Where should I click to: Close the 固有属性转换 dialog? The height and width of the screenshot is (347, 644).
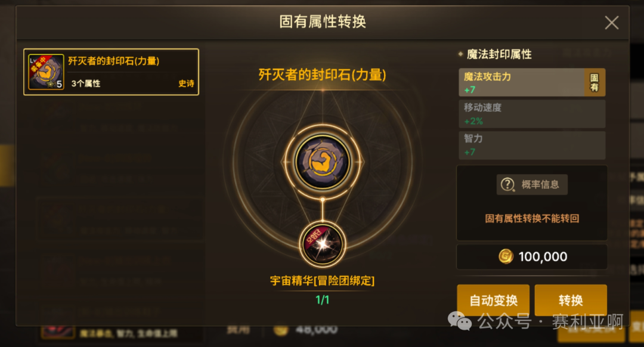(612, 23)
